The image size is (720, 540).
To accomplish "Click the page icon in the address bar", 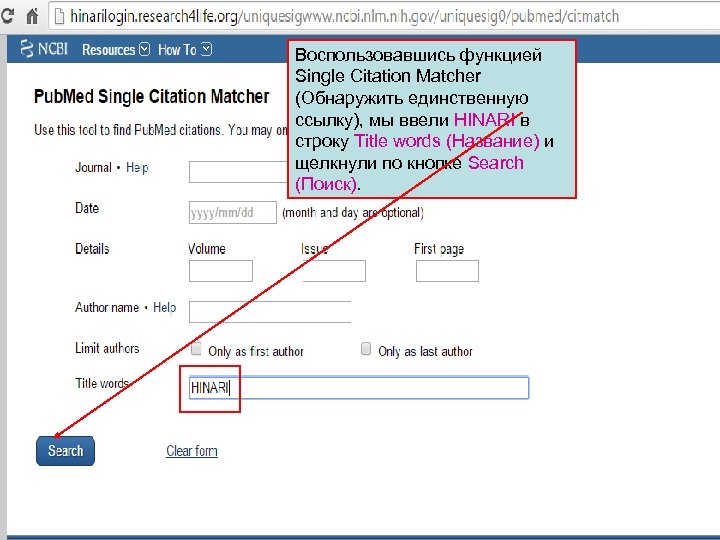I will pyautogui.click(x=59, y=17).
